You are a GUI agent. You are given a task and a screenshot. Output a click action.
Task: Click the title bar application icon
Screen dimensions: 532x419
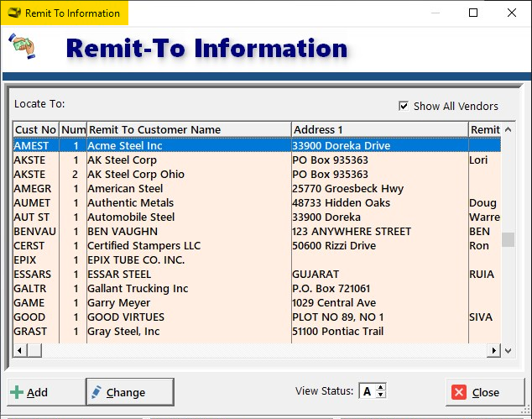(x=14, y=13)
